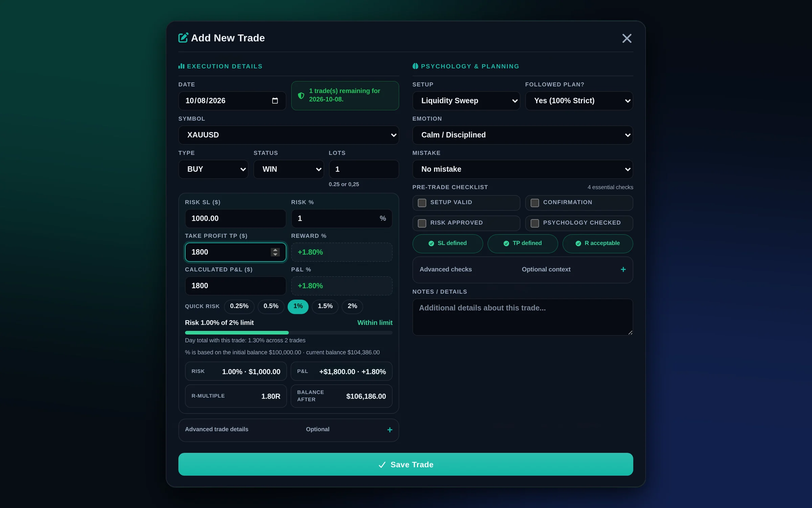Click the check icon in SL defined
Viewport: 812px width, 508px height.
pos(431,243)
